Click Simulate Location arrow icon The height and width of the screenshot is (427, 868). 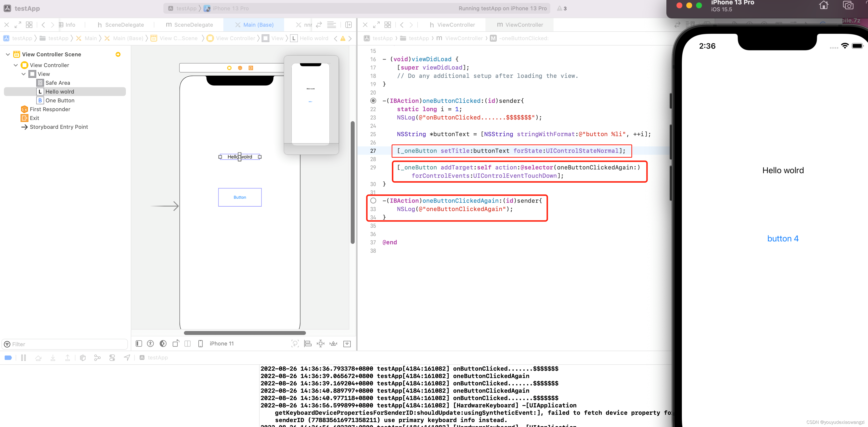click(x=127, y=358)
